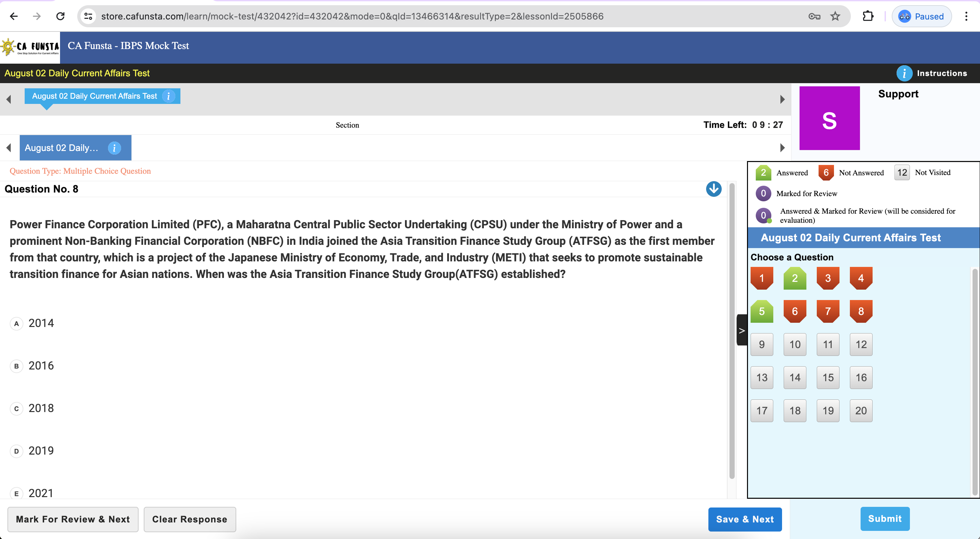The image size is (980, 539).
Task: Click saved password key icon
Action: [814, 16]
